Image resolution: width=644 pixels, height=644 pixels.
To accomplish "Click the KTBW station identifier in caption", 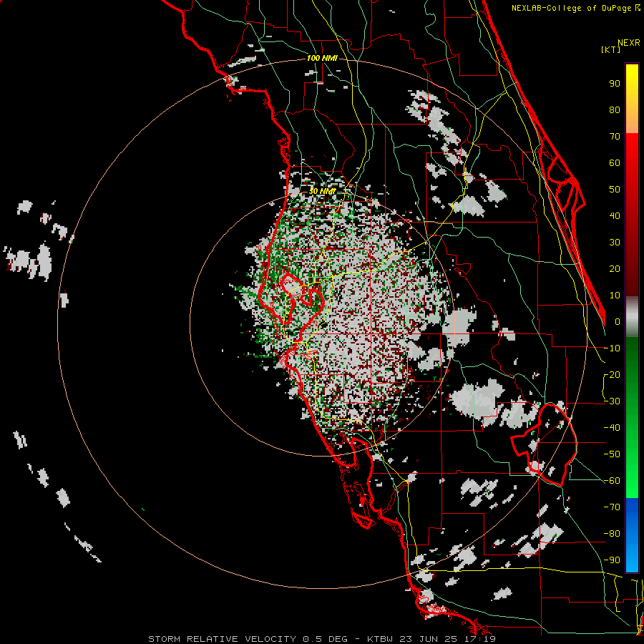I will coord(381,639).
